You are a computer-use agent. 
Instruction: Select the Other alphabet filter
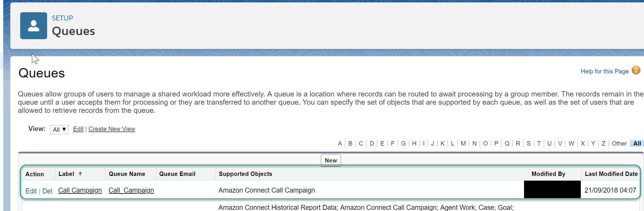point(619,143)
